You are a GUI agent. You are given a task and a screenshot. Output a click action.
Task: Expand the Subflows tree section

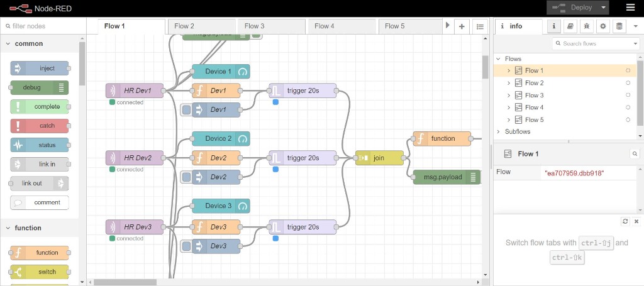coord(499,132)
